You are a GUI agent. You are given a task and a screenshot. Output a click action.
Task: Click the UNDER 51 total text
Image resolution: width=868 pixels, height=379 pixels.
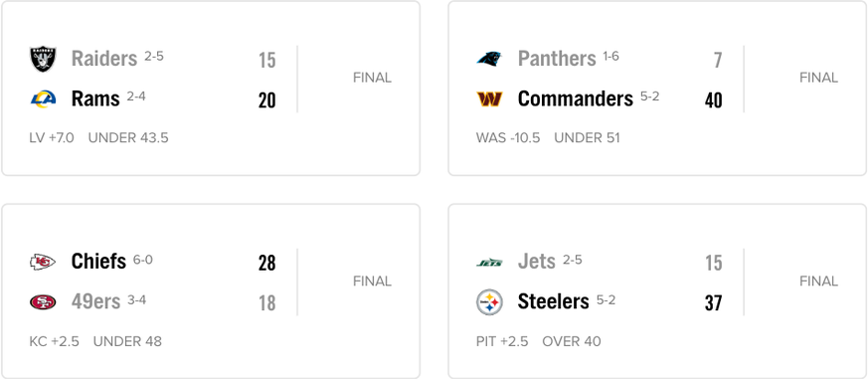[587, 138]
